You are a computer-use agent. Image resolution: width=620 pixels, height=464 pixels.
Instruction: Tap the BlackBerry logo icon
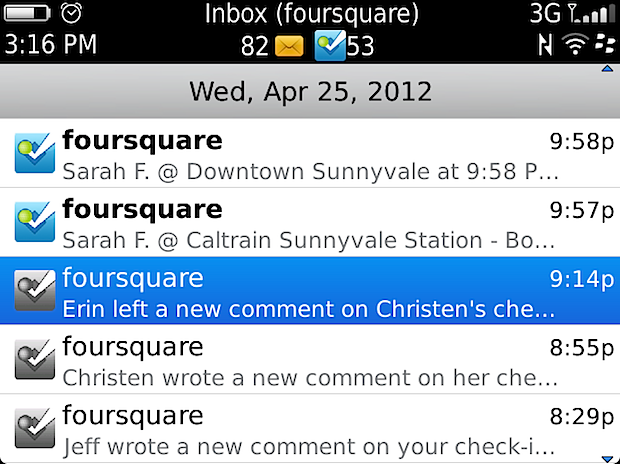(x=605, y=44)
